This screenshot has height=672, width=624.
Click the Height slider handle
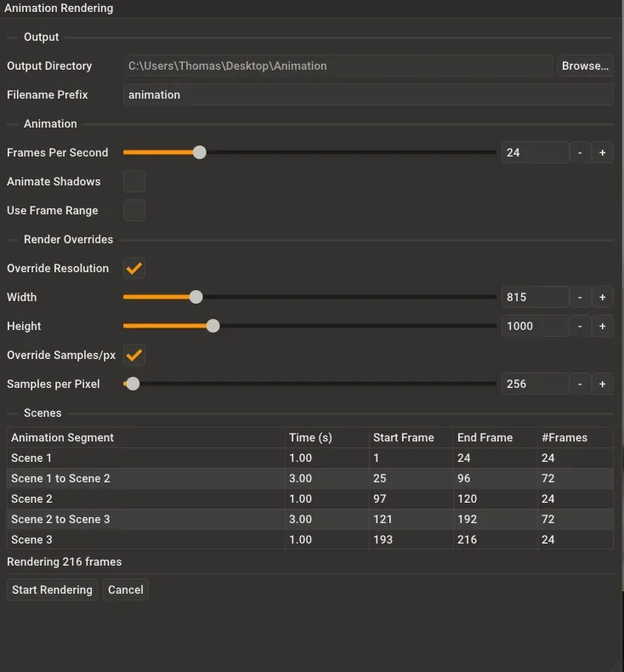tap(213, 326)
